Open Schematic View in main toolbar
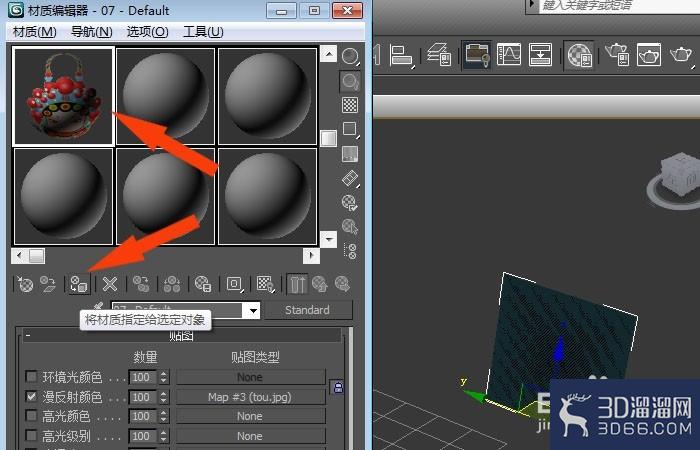 pos(540,54)
